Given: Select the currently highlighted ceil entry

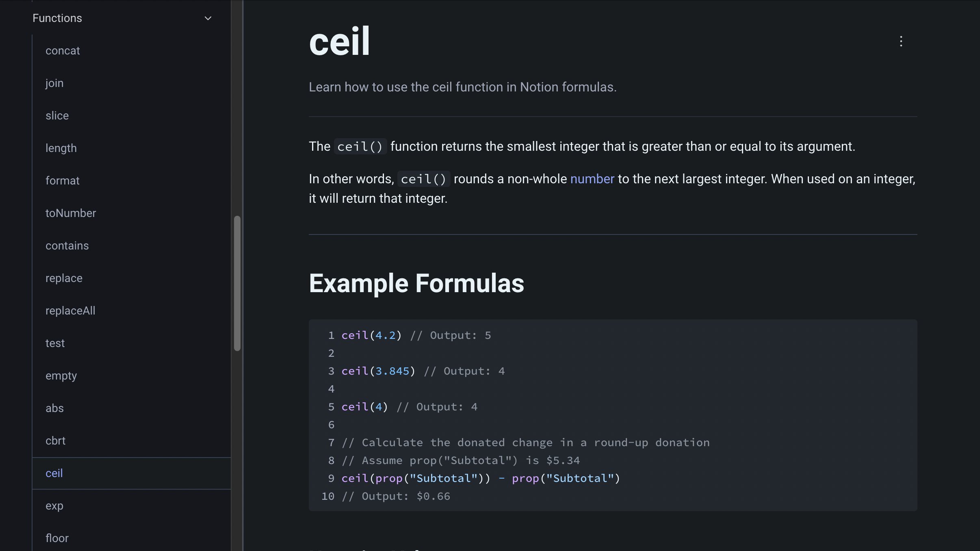Looking at the screenshot, I should (x=54, y=473).
